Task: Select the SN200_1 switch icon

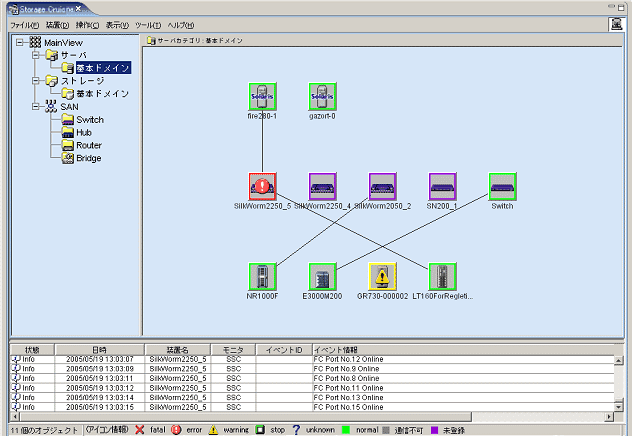Action: click(x=442, y=187)
